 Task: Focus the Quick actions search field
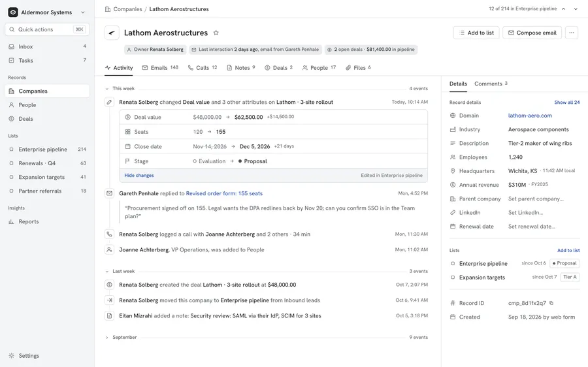pos(47,29)
